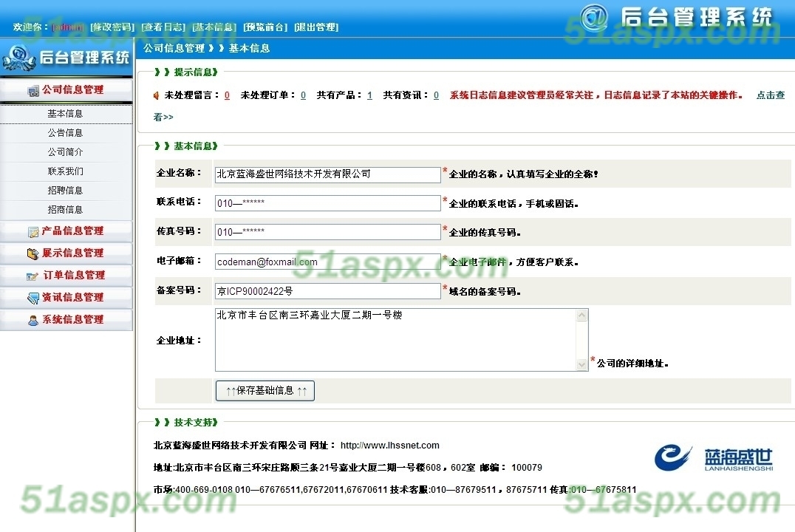Click the sidebar 后台管理系统 logo
This screenshot has width=795, height=532.
(x=66, y=58)
